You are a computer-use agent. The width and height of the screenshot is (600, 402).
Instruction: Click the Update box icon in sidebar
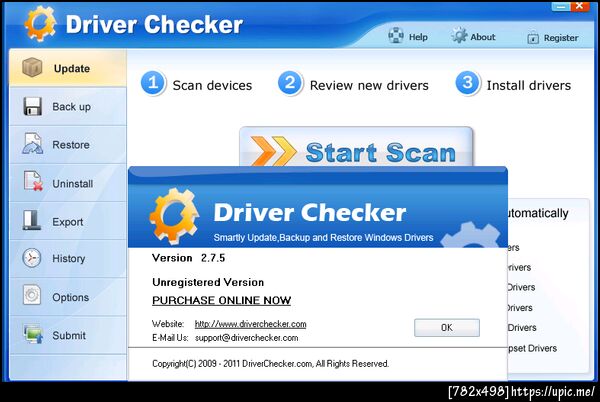pos(32,67)
